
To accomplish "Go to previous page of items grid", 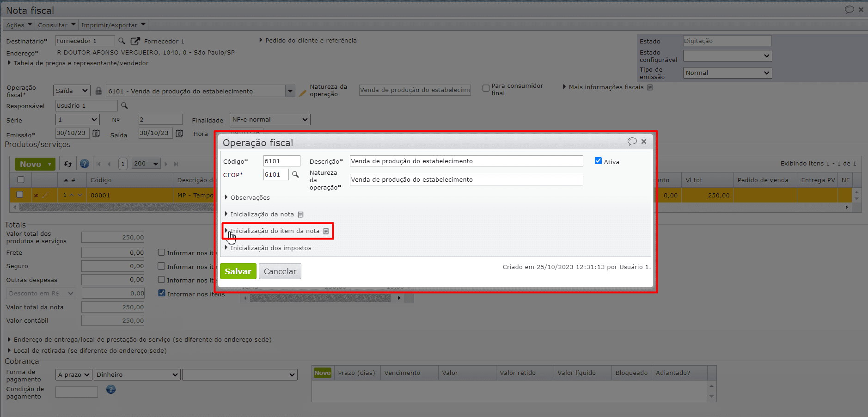I will click(x=110, y=164).
